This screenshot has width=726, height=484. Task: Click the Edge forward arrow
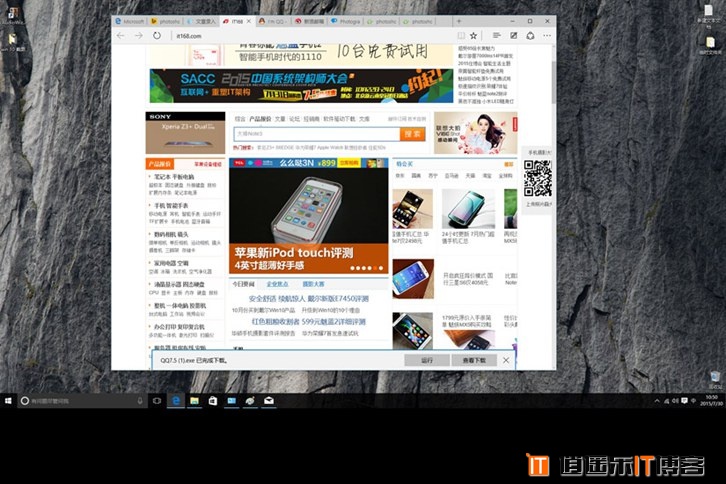(x=138, y=36)
